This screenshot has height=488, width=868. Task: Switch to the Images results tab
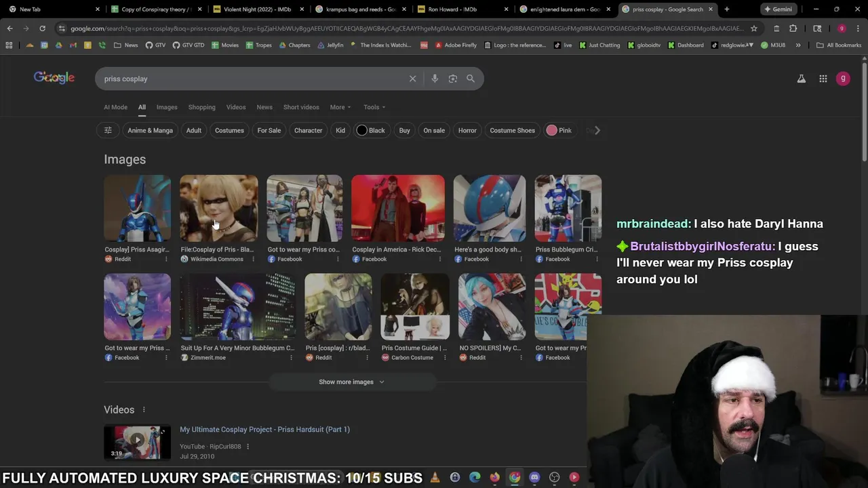167,107
